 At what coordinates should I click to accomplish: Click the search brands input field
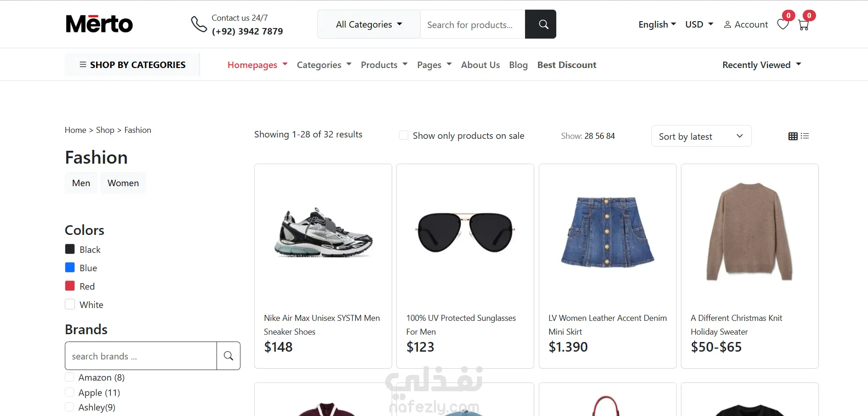(x=141, y=356)
